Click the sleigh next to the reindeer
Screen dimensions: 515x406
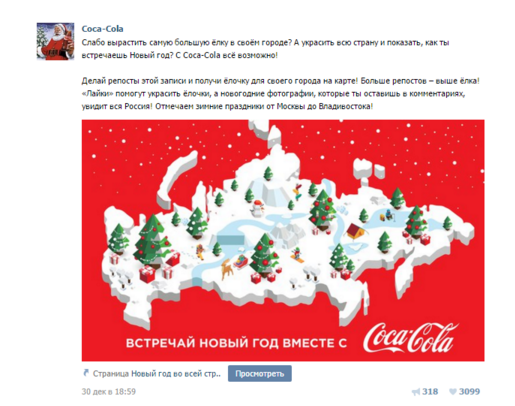click(x=240, y=261)
